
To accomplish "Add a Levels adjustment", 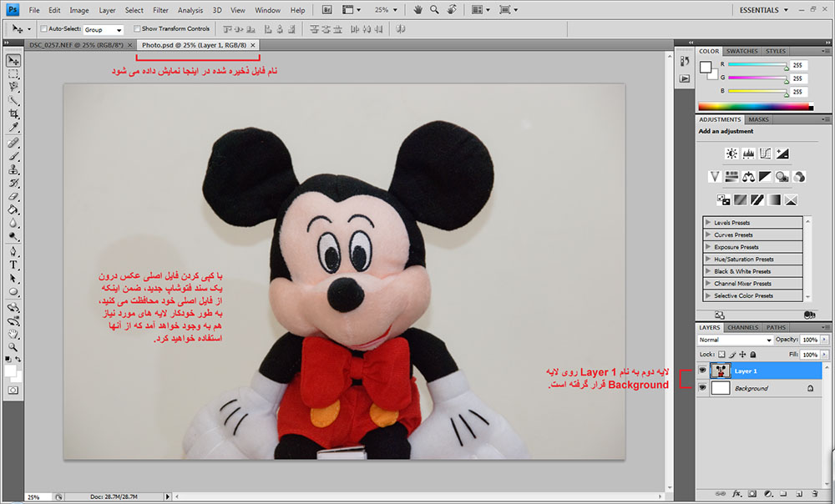I will 748,154.
